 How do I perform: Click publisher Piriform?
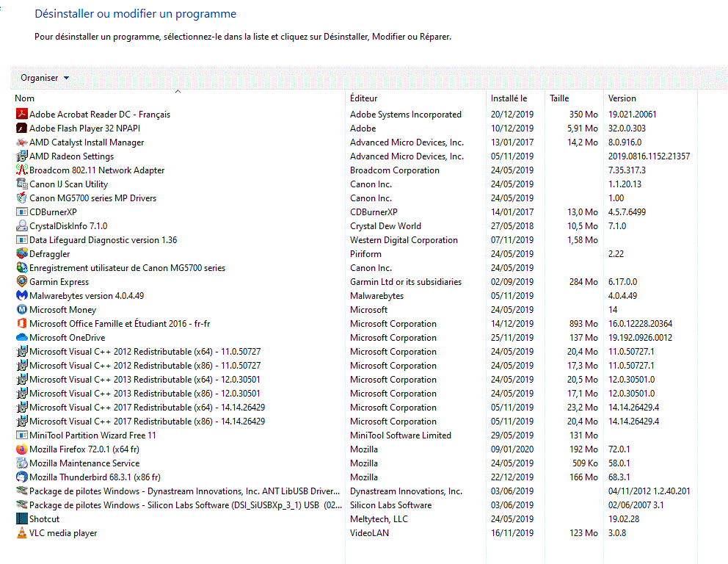pos(366,253)
